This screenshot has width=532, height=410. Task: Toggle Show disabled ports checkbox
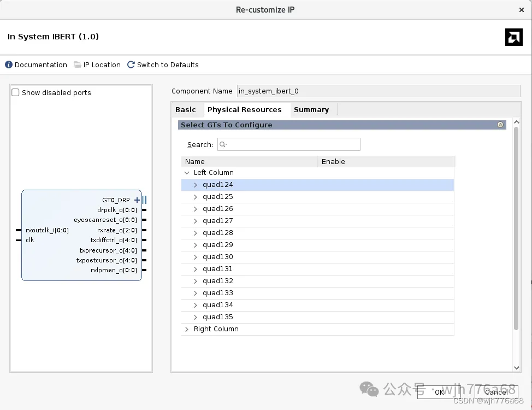[15, 92]
